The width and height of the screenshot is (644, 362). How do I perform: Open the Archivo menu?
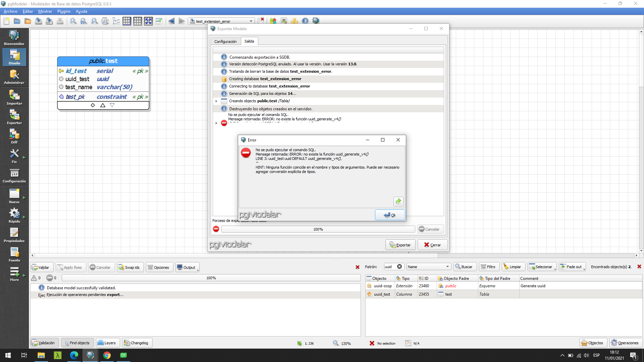pos(10,11)
